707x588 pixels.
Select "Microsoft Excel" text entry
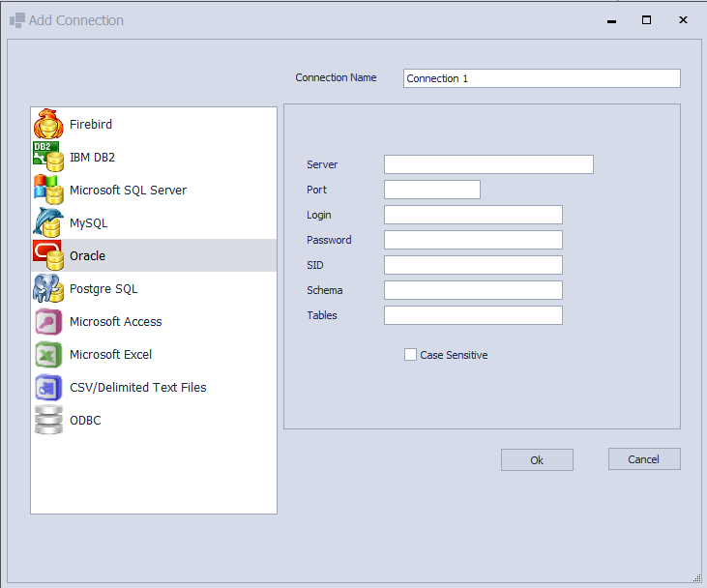point(111,355)
